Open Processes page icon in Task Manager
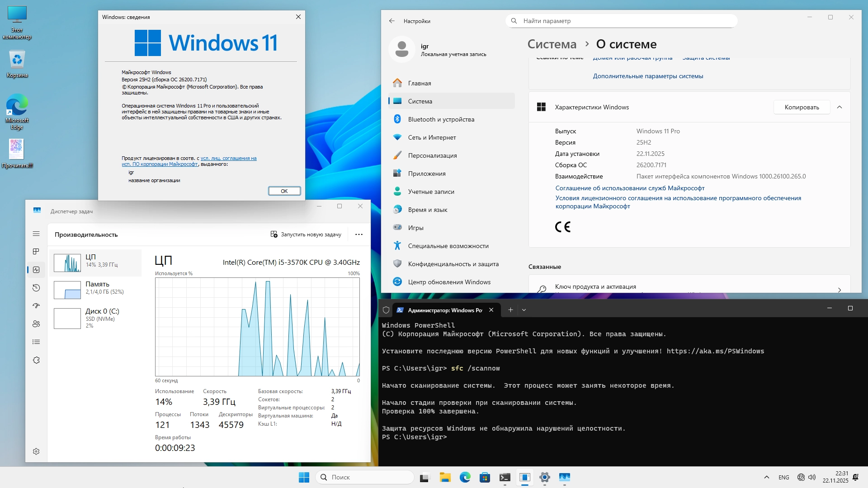Image resolution: width=868 pixels, height=488 pixels. (36, 252)
